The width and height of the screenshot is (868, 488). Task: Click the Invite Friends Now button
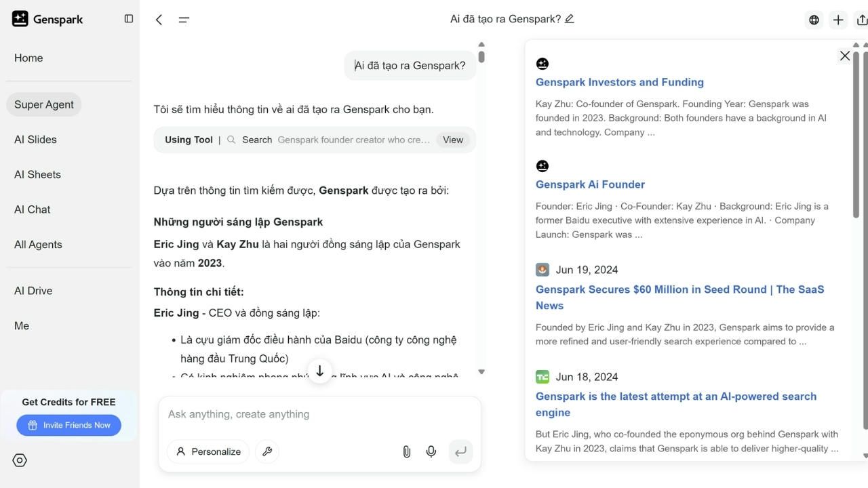(69, 425)
